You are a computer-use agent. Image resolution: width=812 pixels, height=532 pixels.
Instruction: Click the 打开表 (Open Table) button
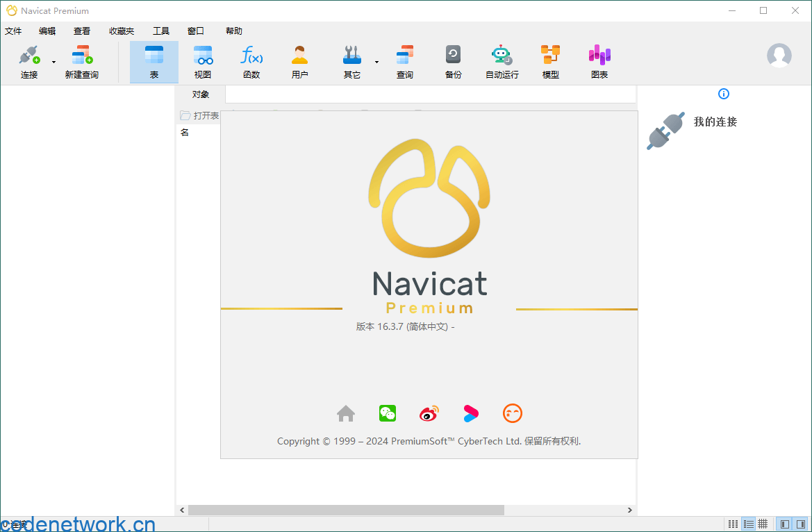pos(199,115)
